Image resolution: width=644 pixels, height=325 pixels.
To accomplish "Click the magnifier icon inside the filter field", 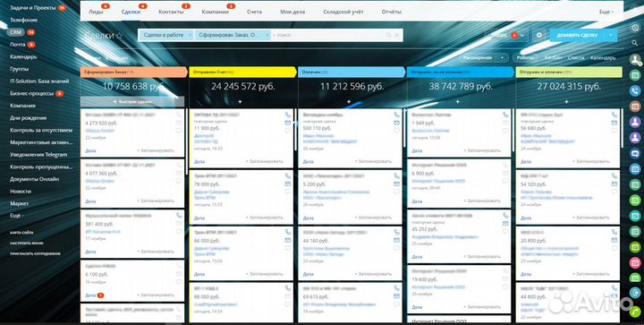I will (x=388, y=35).
